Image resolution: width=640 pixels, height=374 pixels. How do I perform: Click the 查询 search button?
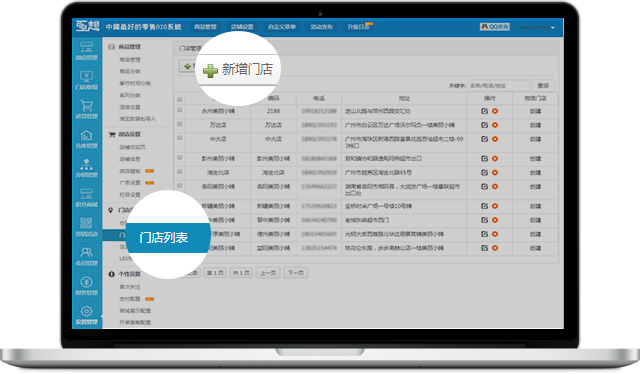pos(543,85)
